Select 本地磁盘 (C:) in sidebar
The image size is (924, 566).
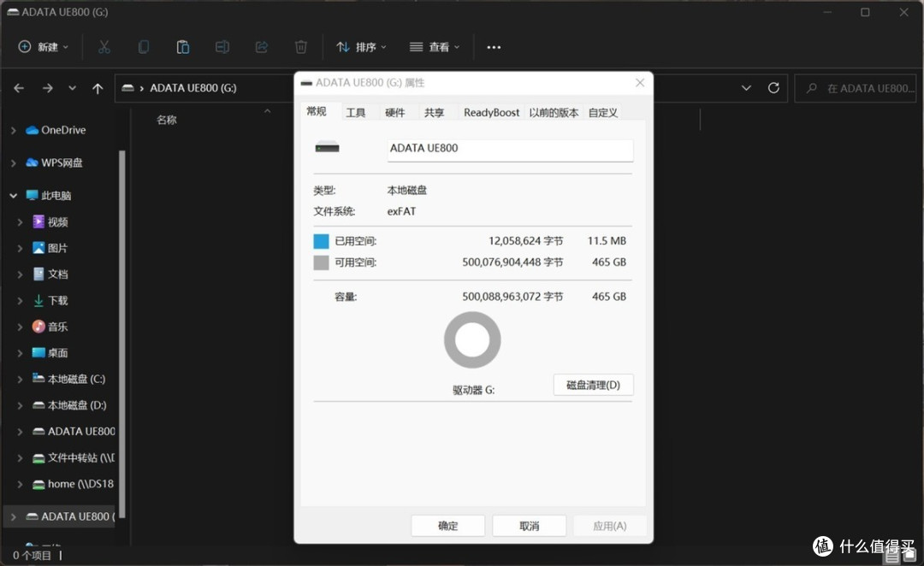click(76, 379)
